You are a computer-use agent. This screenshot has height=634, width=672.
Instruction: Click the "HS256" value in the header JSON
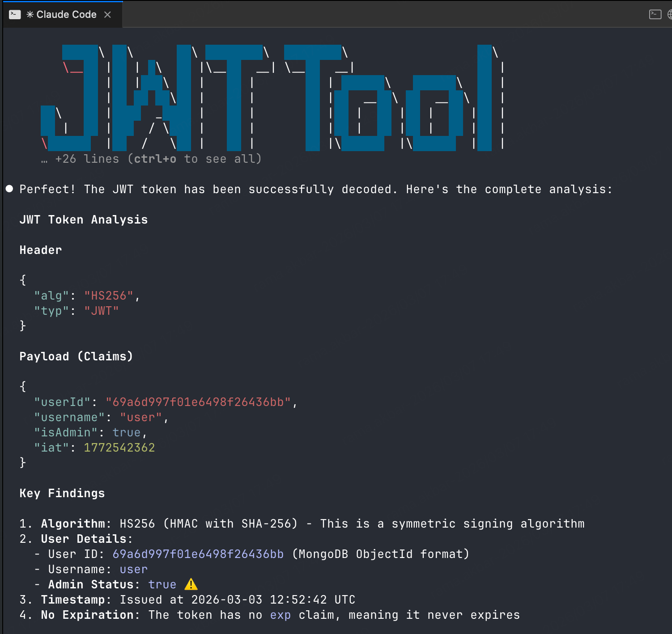109,296
